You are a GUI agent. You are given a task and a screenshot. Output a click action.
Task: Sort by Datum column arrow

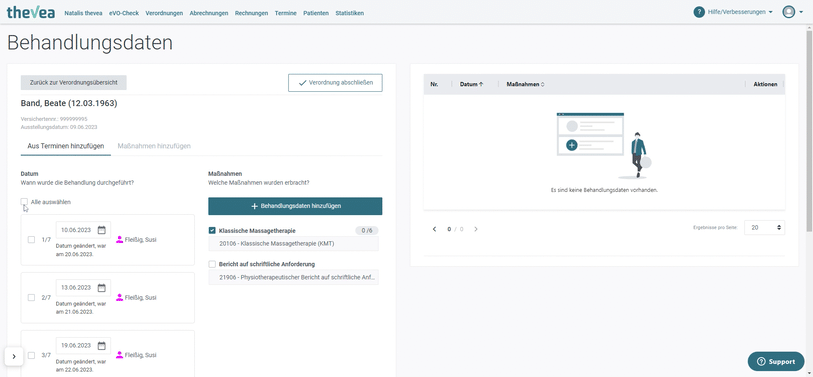(x=481, y=84)
